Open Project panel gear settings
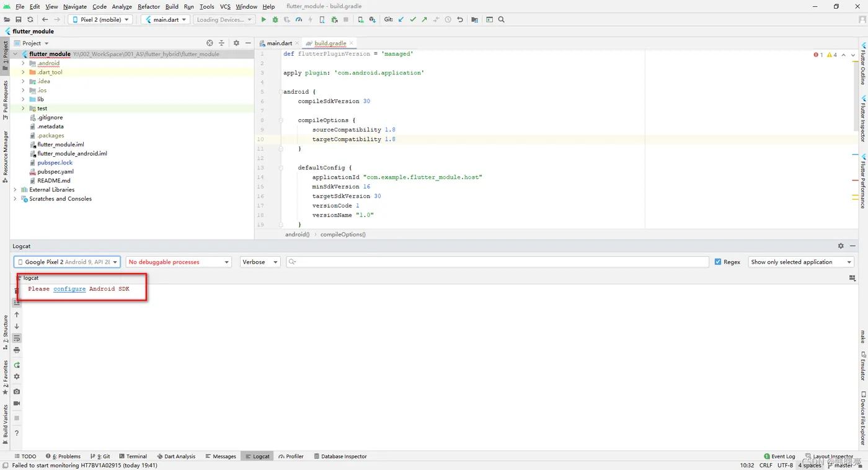Viewport: 868px width, 470px height. point(236,43)
